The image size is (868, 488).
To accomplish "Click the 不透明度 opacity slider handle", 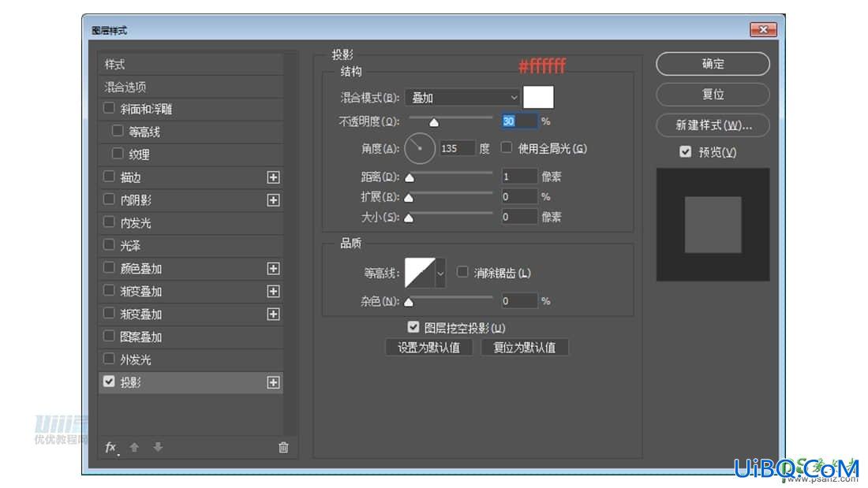I will tap(434, 122).
